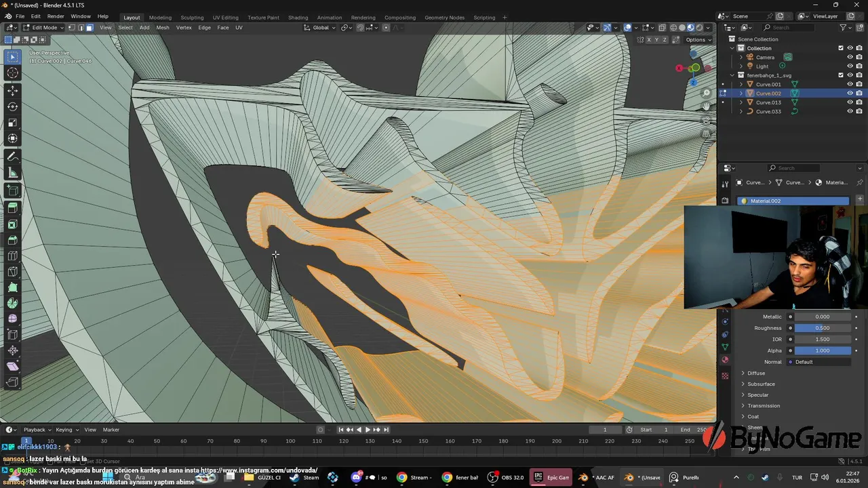Image resolution: width=868 pixels, height=488 pixels.
Task: Pick the Bevel tool
Action: pos(12,240)
